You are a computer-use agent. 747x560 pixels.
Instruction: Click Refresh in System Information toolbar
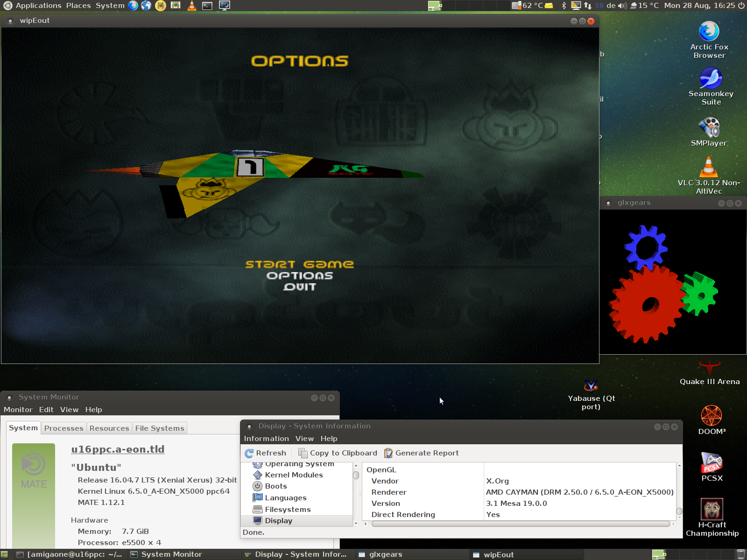coord(265,453)
